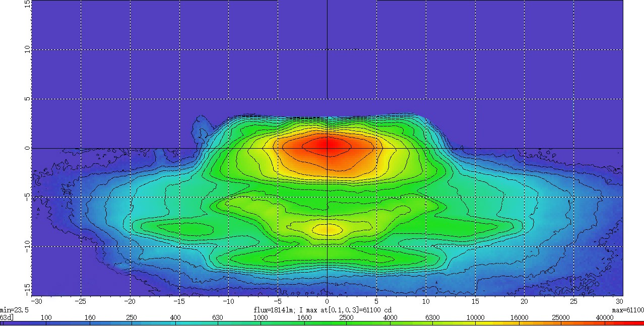
Task: Click the yellow secondary hotspot near -8 degrees
Action: point(327,230)
